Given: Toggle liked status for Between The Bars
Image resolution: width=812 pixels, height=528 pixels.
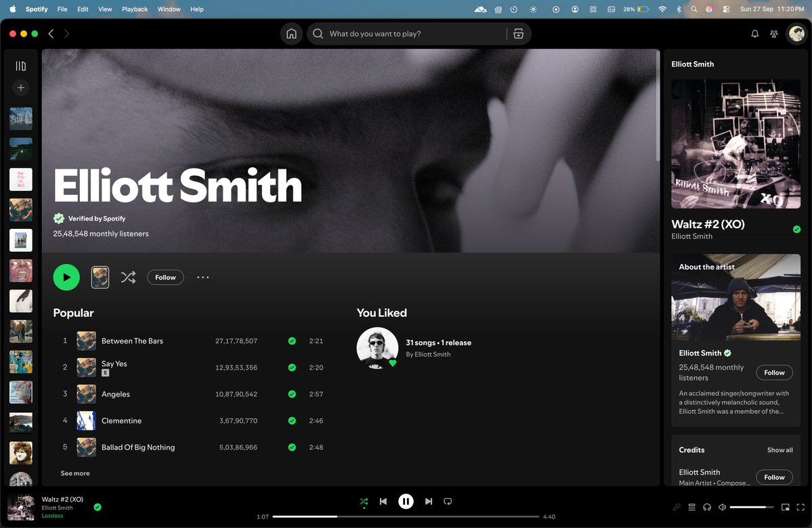Looking at the screenshot, I should (292, 340).
